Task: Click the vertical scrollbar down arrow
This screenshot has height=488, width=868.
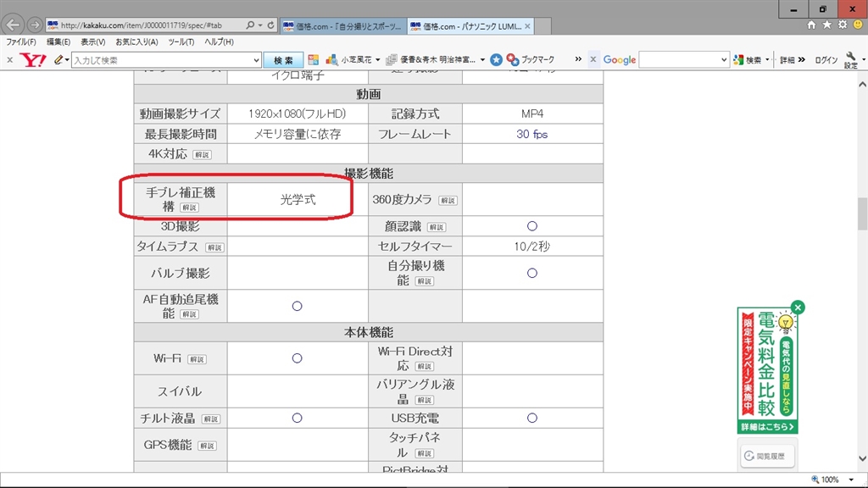Action: point(862,458)
